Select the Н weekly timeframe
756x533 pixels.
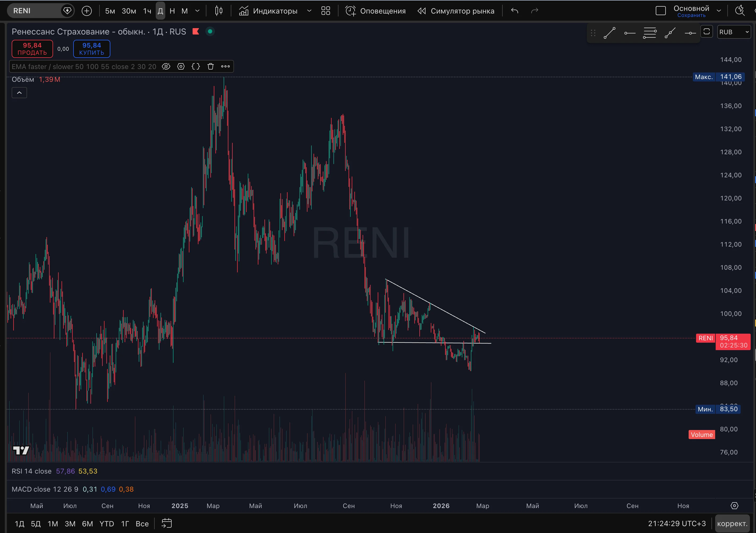(x=172, y=11)
